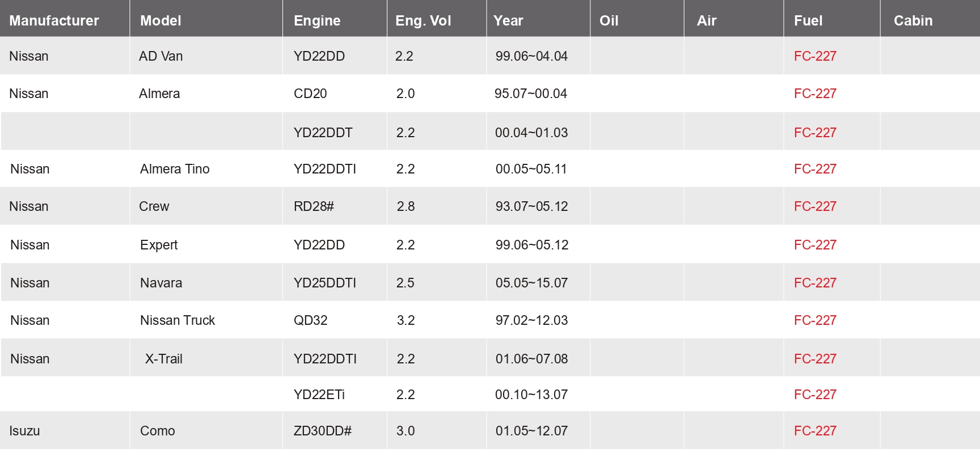Open FC-227 link in AD Van row

point(815,56)
